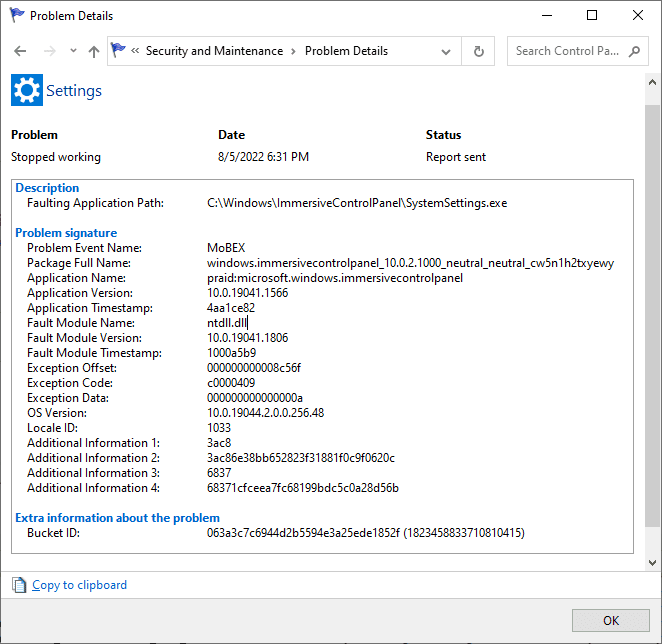Confirm with the OK button
The height and width of the screenshot is (644, 662).
[610, 620]
